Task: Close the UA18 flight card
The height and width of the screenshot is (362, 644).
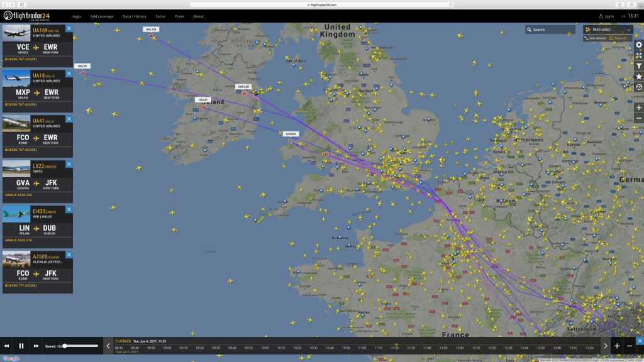Action: coord(69,74)
